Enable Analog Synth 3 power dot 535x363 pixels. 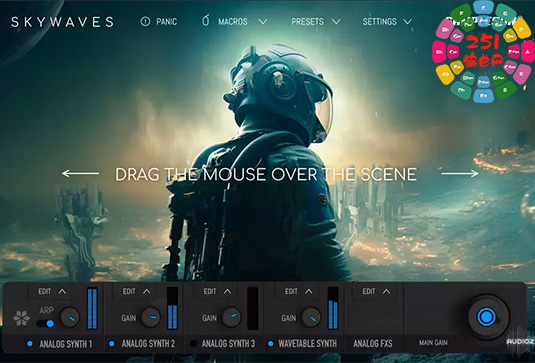[x=193, y=344]
